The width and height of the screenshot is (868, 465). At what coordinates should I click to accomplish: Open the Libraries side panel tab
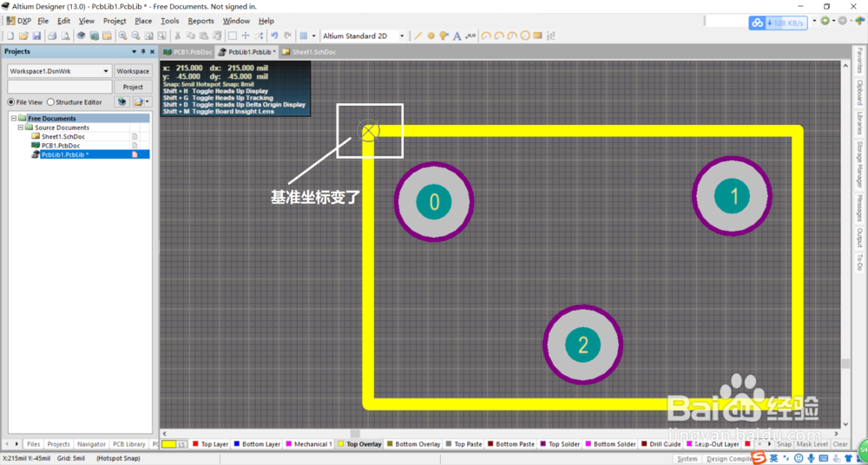coord(859,123)
